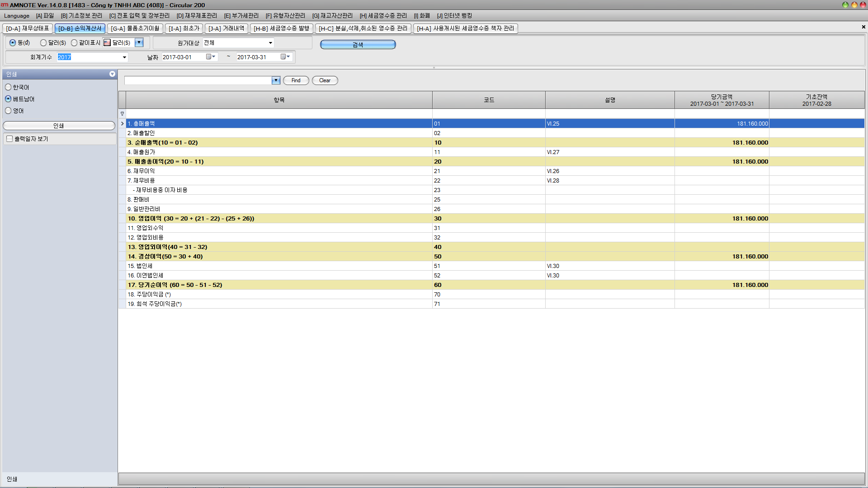The width and height of the screenshot is (868, 488).
Task: Select the 한국어 print language option
Action: [8, 87]
